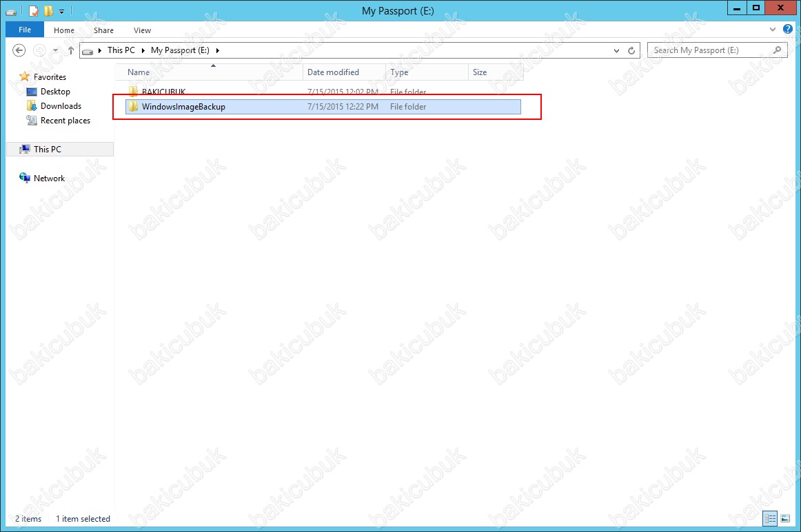Sort by the Date modified column
The image size is (801, 532).
[344, 72]
